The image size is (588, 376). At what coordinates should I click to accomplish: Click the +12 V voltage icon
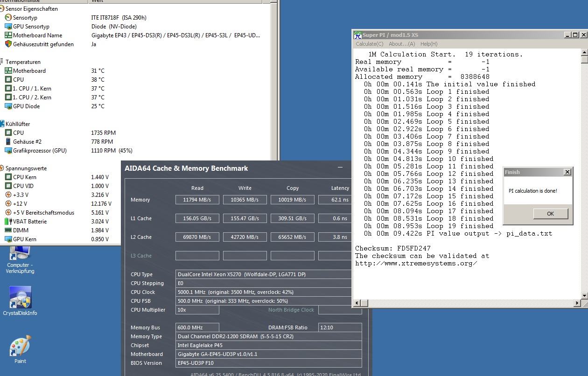(9, 203)
